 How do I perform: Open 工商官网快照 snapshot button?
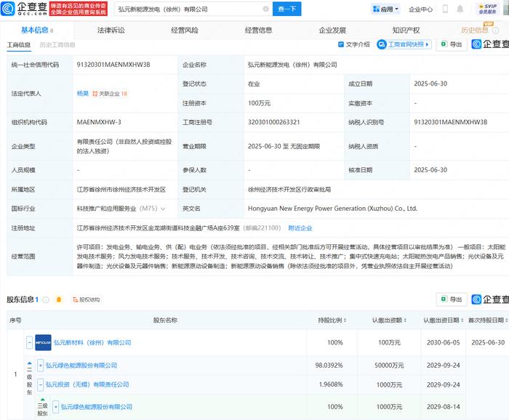coord(404,44)
